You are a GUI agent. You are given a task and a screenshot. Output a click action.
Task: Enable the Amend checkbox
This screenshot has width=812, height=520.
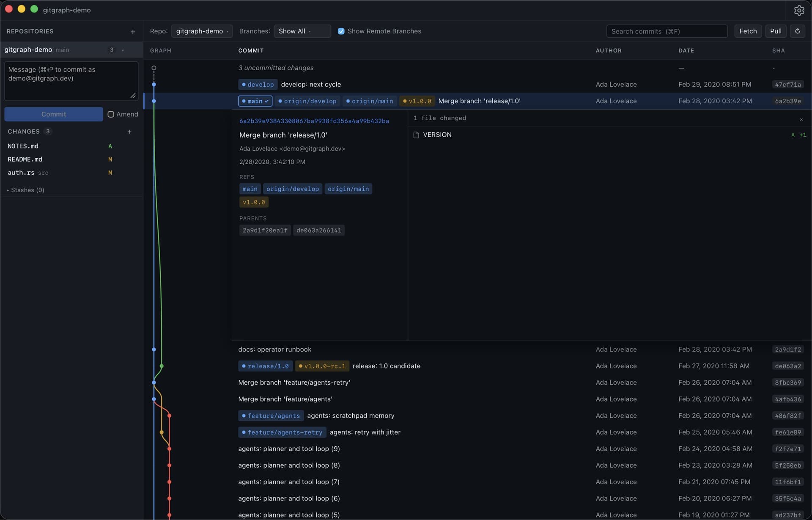(111, 114)
